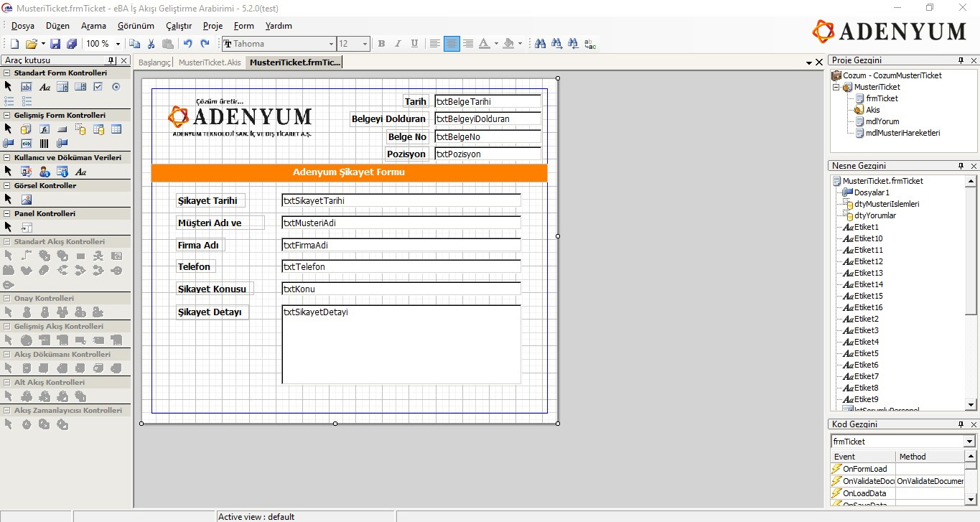
Task: Pick the combo box control in Standart Form Kontrolleri
Action: coord(80,87)
